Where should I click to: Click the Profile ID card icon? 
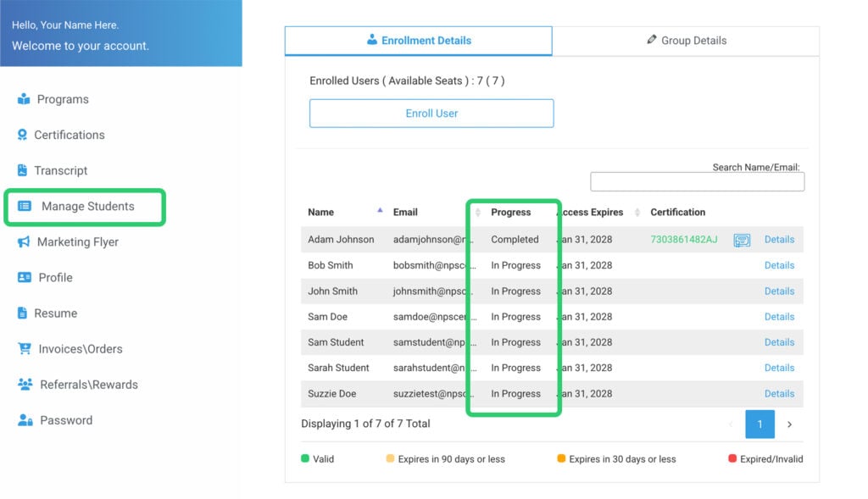pyautogui.click(x=25, y=277)
